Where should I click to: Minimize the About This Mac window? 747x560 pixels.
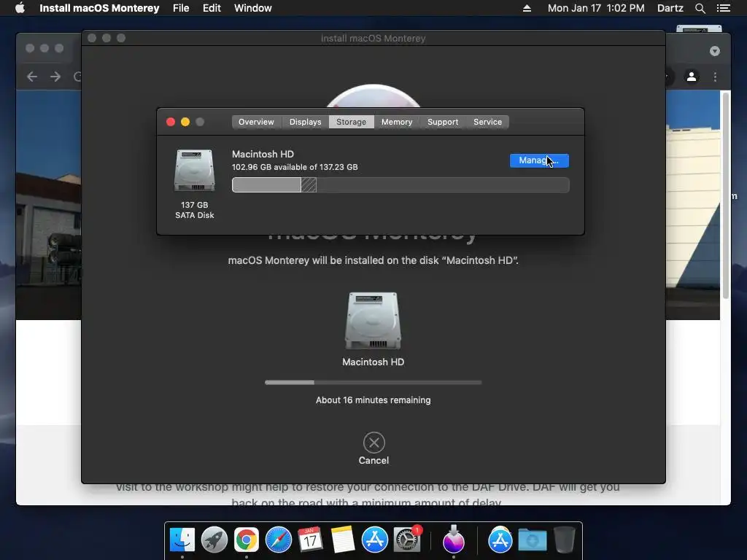[x=185, y=122]
